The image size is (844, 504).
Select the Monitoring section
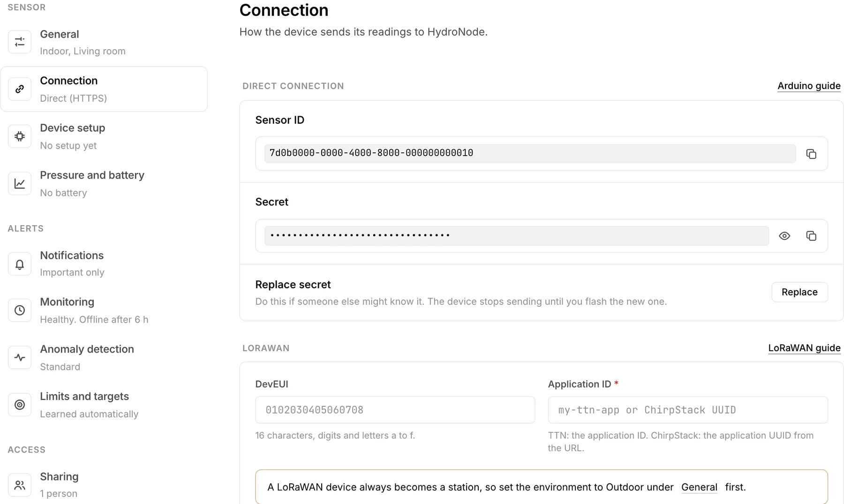point(104,310)
